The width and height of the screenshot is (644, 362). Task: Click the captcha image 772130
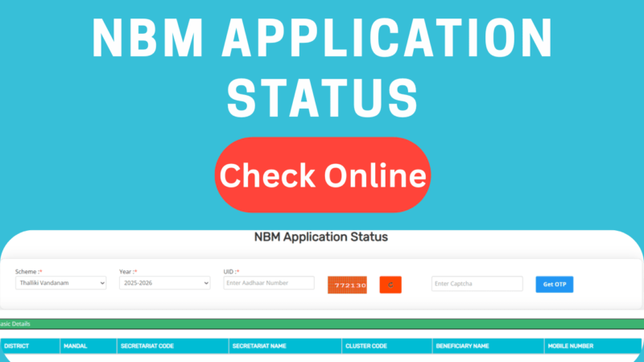[x=347, y=285]
